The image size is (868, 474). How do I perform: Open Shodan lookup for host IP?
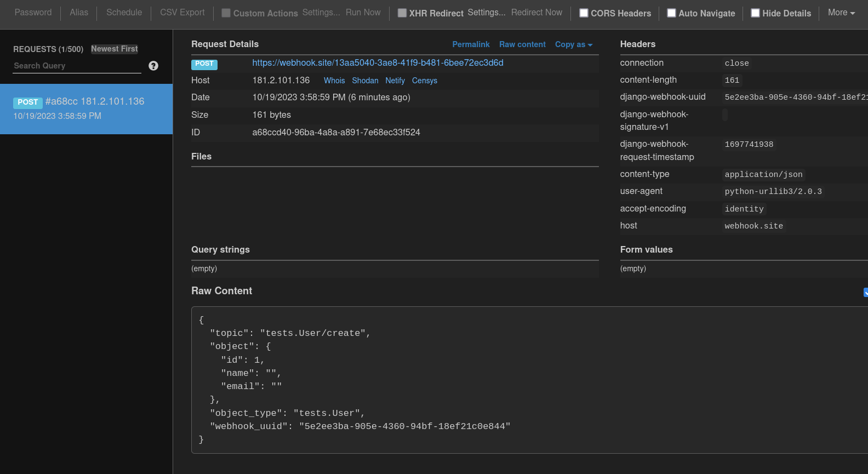click(x=365, y=81)
